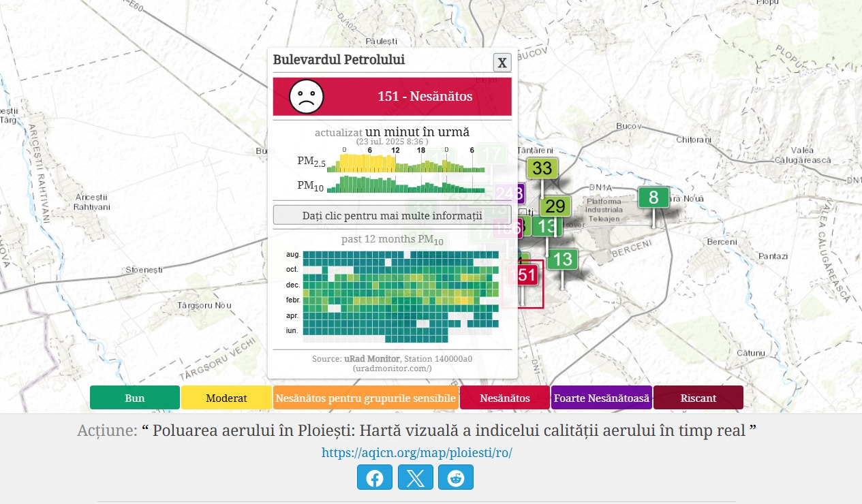Viewport: 862px width, 504px height.
Task: Click the green 'Bun' legend swatch
Action: pyautogui.click(x=135, y=398)
